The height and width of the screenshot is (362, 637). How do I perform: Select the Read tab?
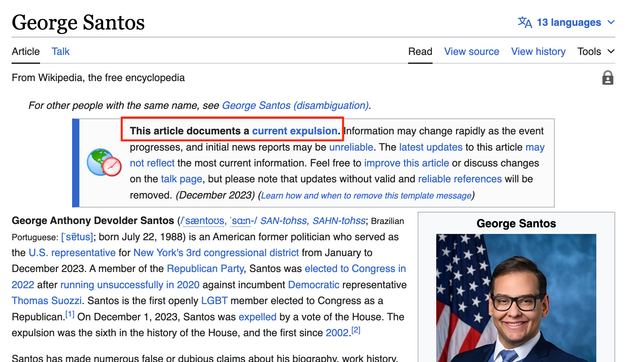click(x=420, y=52)
